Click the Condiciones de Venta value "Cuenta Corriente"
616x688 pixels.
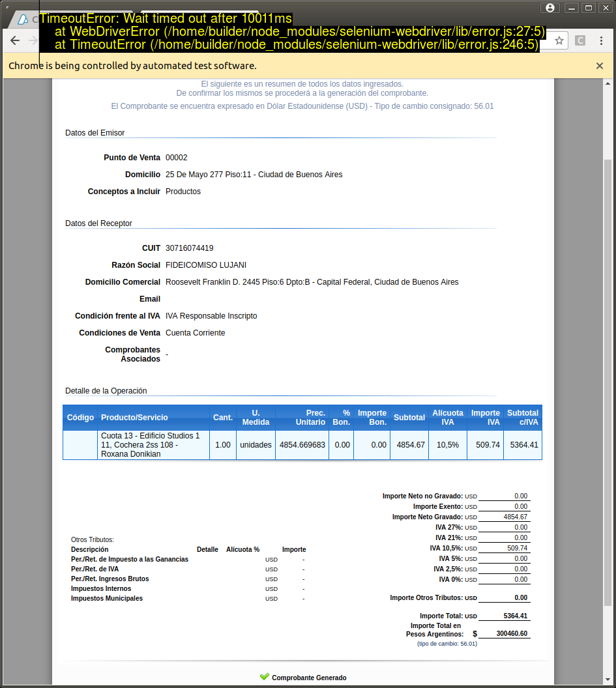pyautogui.click(x=196, y=333)
